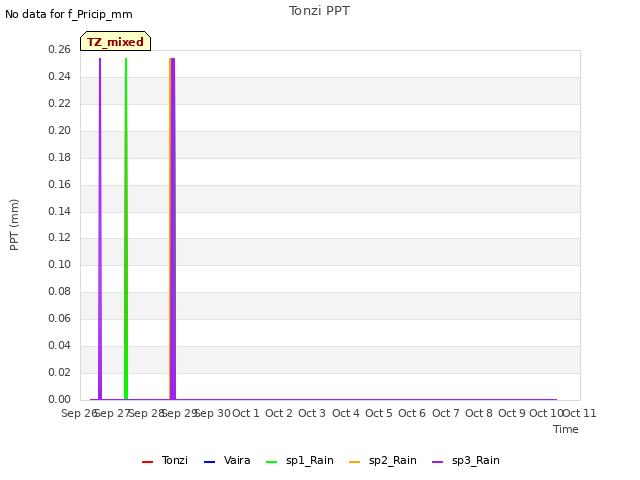Screen dimensions: 640x480
Task: Click the 0.22 y-axis tick label
Action: coord(60,103)
